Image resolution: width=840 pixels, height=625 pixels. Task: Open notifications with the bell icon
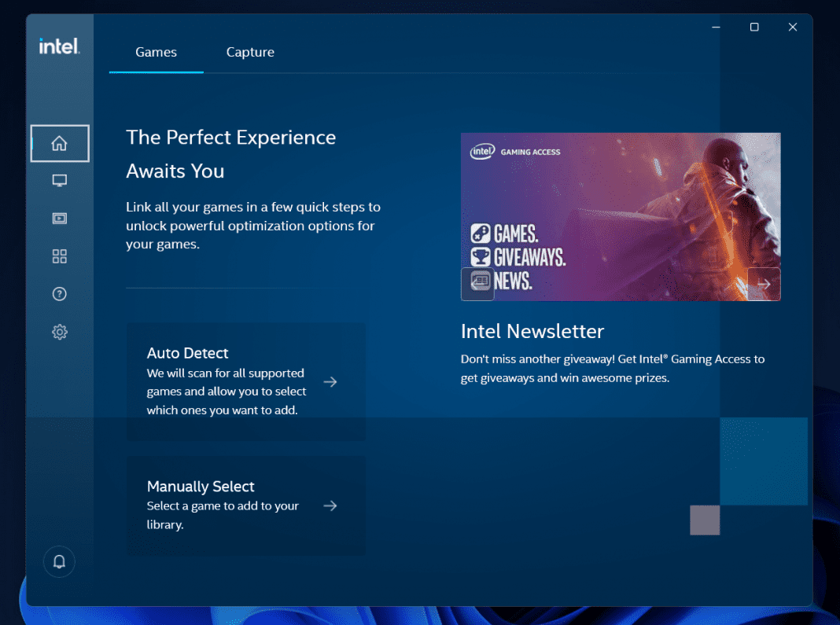click(x=59, y=561)
